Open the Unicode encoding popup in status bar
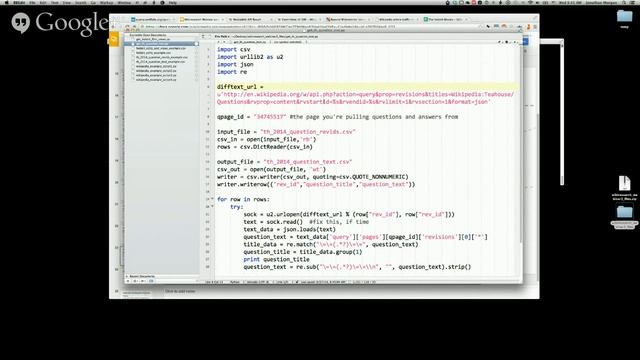This screenshot has width=640, height=360. (258, 282)
